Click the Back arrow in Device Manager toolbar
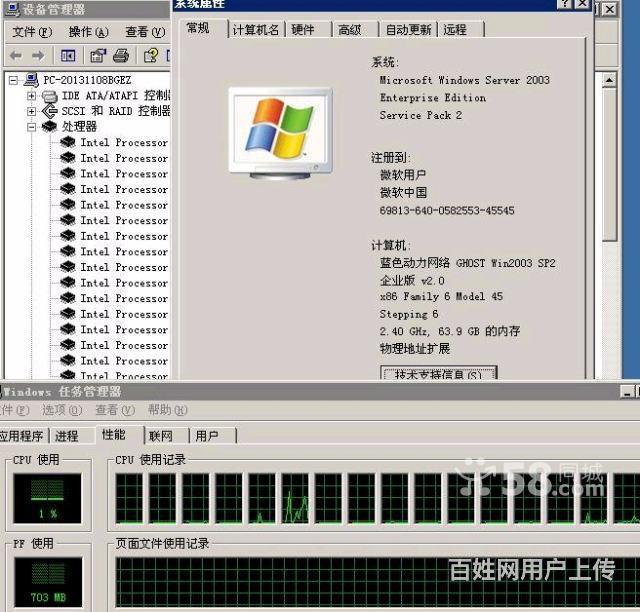This screenshot has height=612, width=640. click(x=16, y=55)
